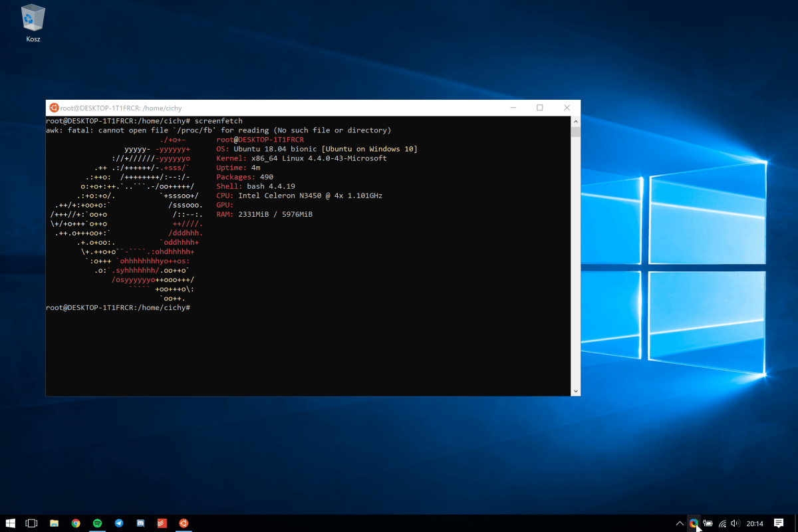
Task: Open Spotify from the taskbar
Action: [x=97, y=523]
